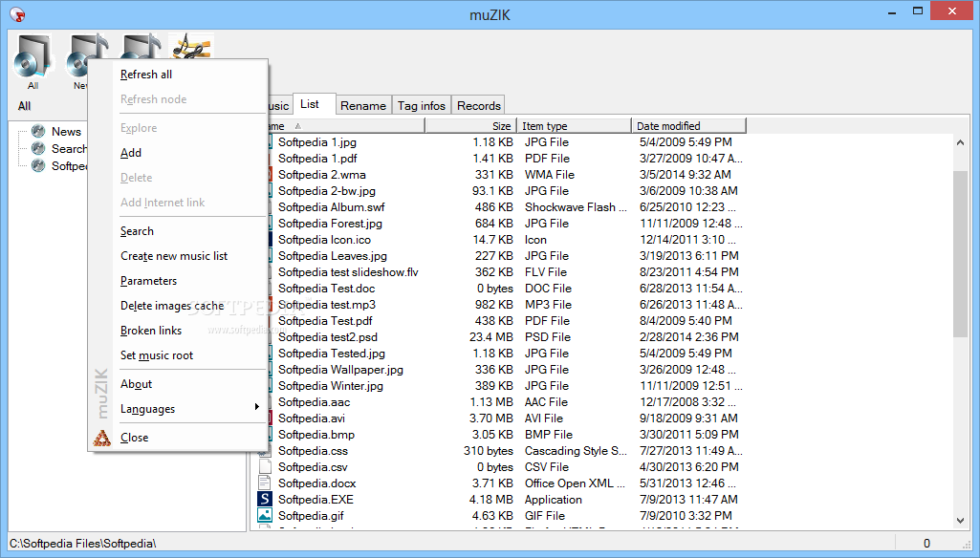Switch to the Records tab
The width and height of the screenshot is (980, 558).
coord(479,106)
